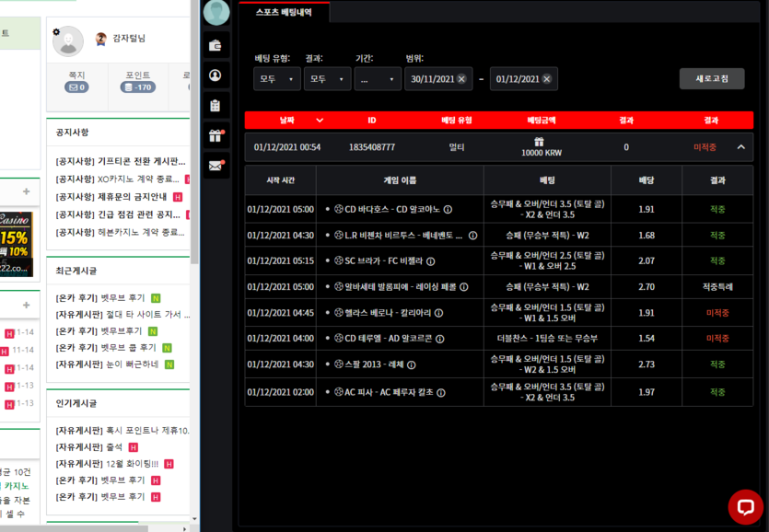Click the 쪽지 message count badge
This screenshot has width=769, height=532.
coord(76,87)
